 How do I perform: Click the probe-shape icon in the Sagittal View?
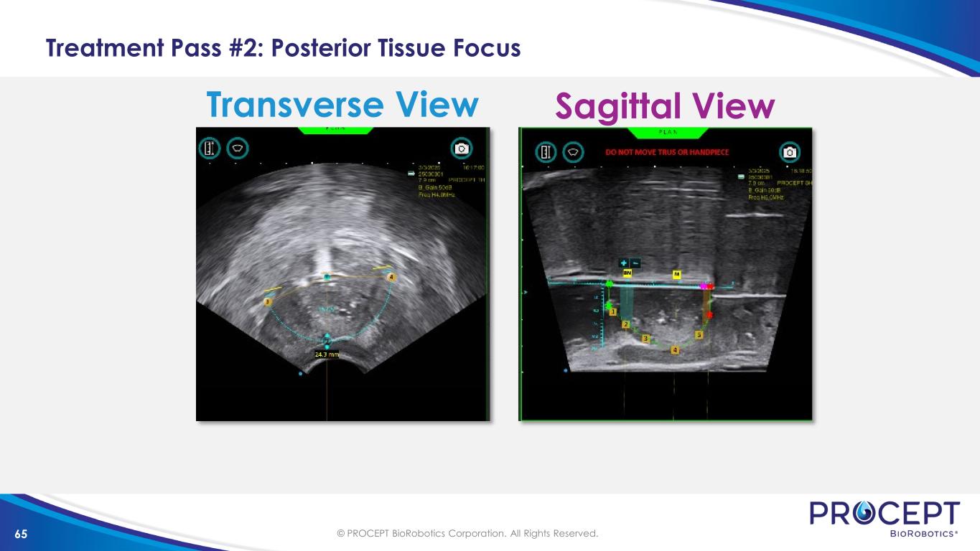pyautogui.click(x=573, y=152)
